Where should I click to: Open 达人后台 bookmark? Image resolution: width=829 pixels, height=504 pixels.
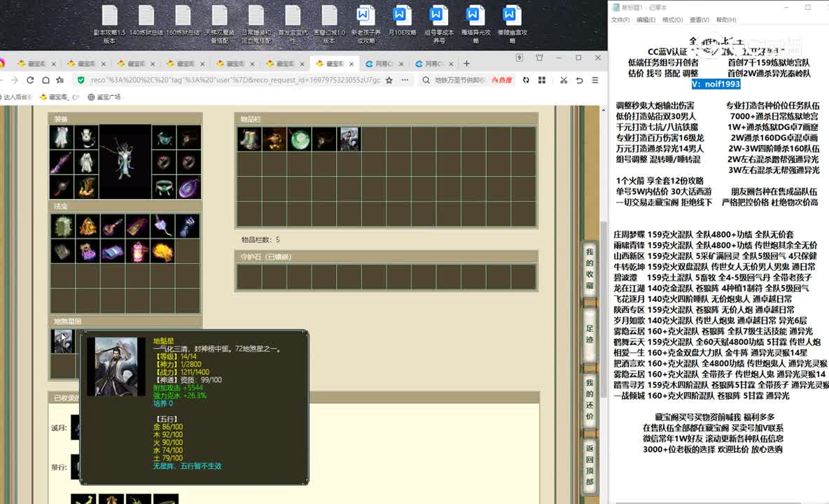pyautogui.click(x=16, y=97)
